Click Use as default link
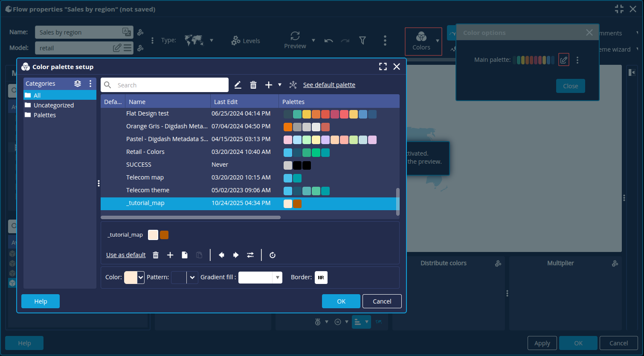 [x=125, y=255]
